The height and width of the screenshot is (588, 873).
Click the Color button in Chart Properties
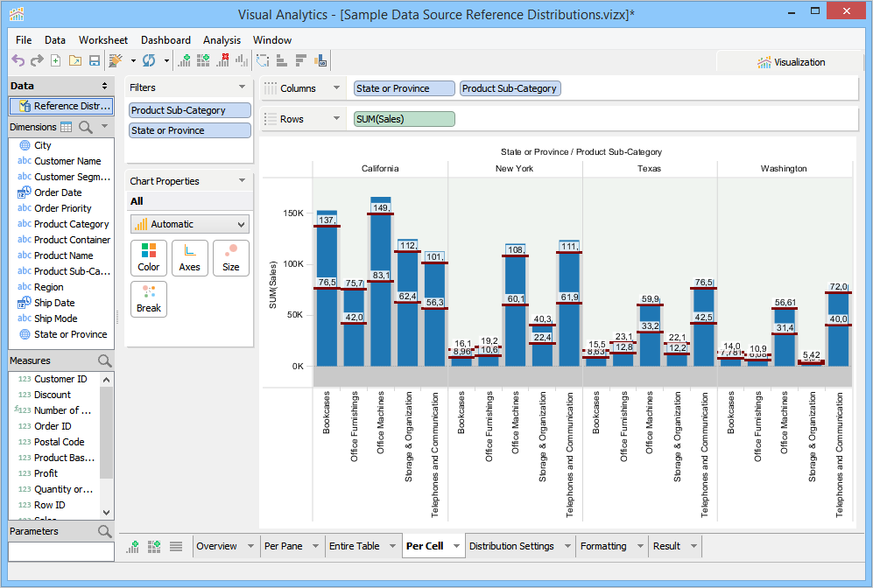tap(149, 258)
